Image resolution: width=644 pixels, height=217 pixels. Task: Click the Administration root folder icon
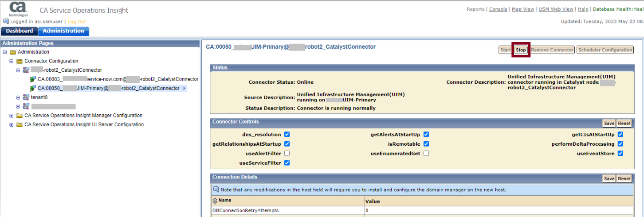click(x=12, y=52)
